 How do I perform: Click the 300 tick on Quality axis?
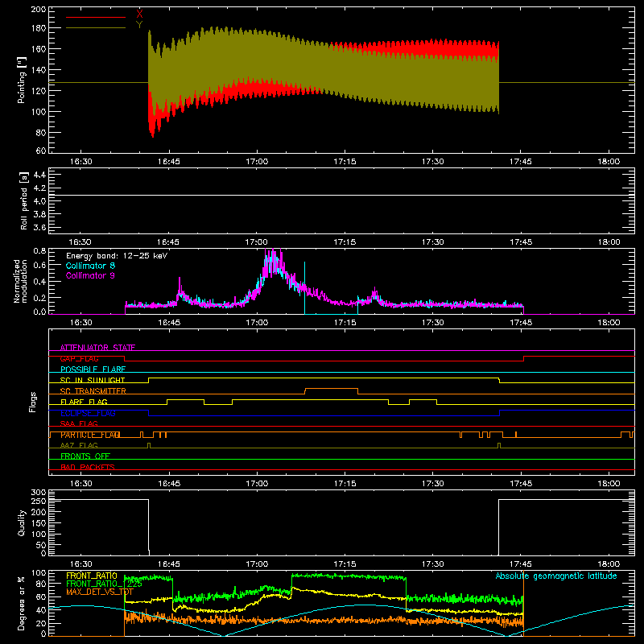point(39,493)
